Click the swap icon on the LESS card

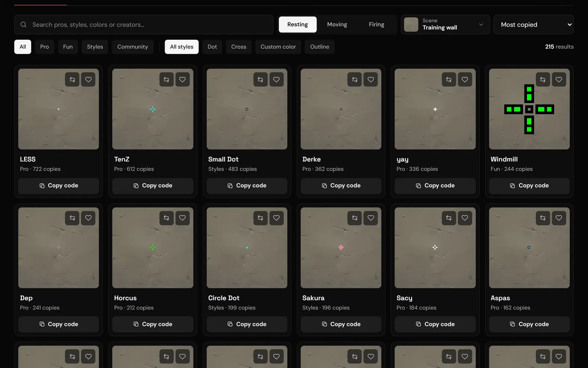tap(72, 79)
